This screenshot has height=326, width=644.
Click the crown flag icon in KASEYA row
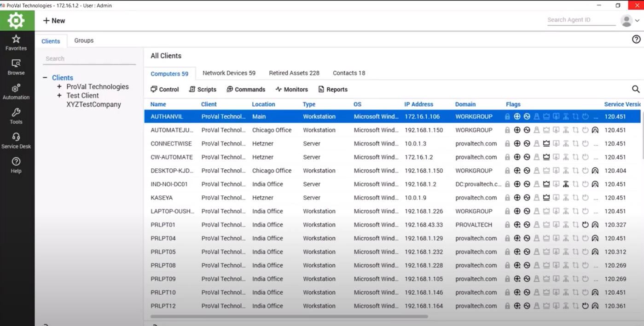pos(546,198)
